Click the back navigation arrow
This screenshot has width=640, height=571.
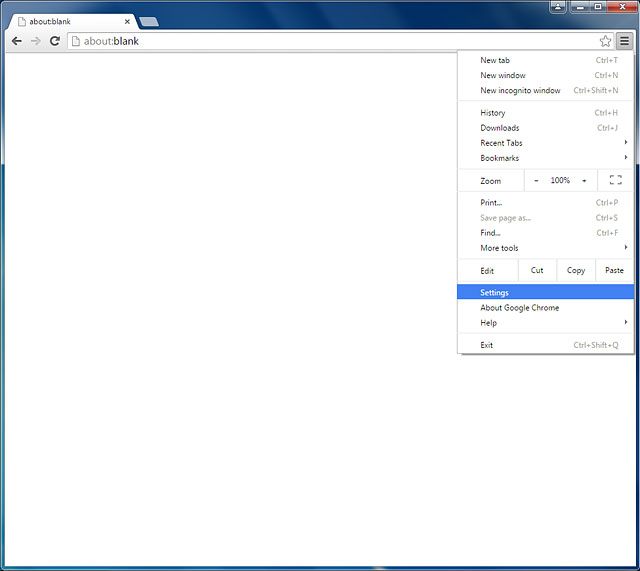pos(16,41)
